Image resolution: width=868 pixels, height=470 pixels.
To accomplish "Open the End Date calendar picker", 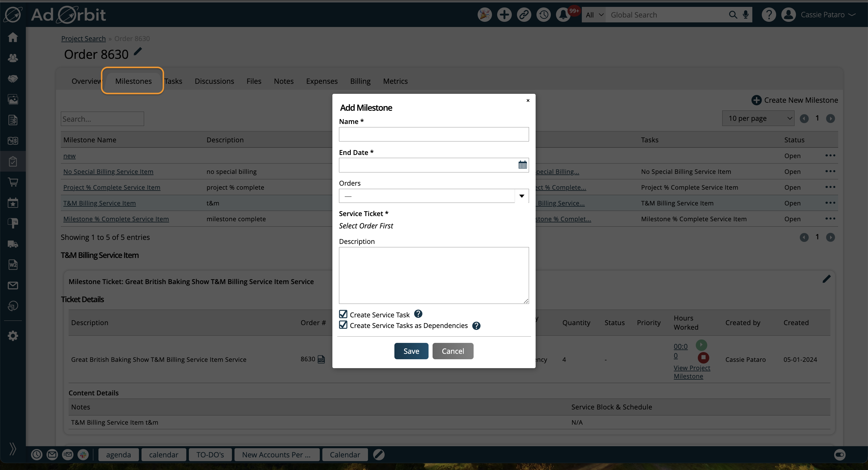I will pos(522,165).
